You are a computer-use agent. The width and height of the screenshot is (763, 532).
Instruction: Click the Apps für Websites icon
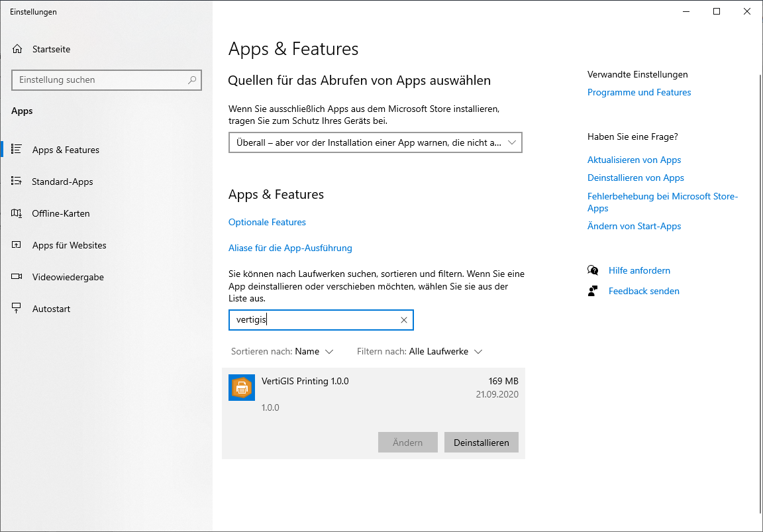(17, 245)
